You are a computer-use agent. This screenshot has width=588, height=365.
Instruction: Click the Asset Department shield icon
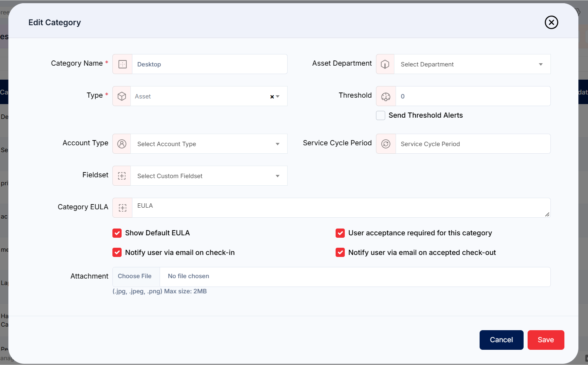(x=385, y=64)
